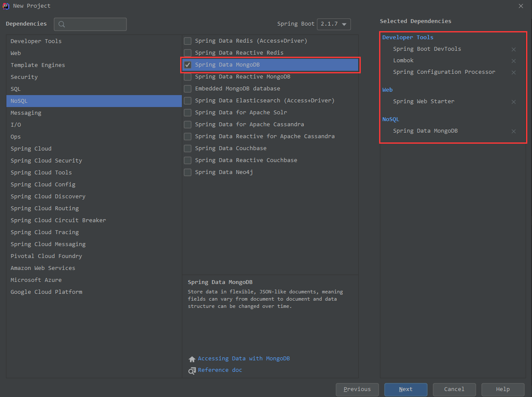This screenshot has height=397, width=532.
Task: Select the NoSQL category
Action: (94, 101)
